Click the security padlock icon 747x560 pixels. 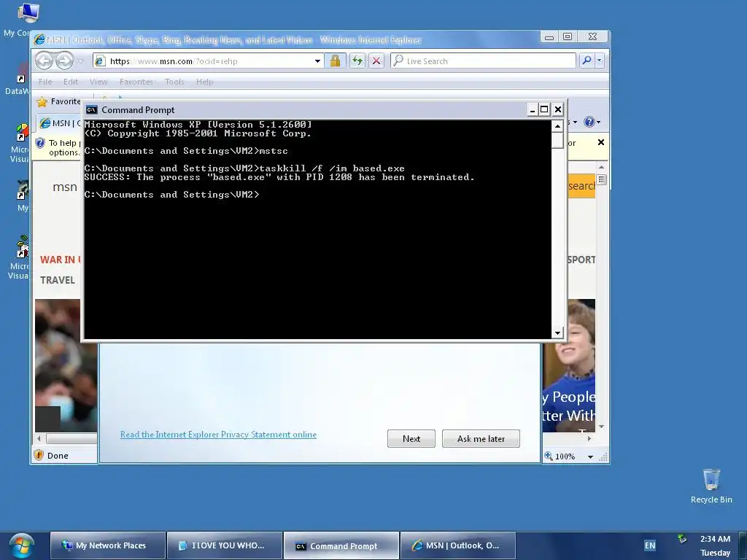click(335, 61)
